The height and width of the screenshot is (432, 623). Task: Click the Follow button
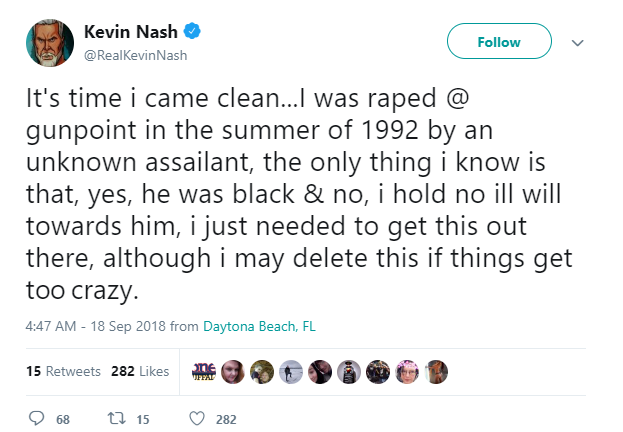point(499,41)
